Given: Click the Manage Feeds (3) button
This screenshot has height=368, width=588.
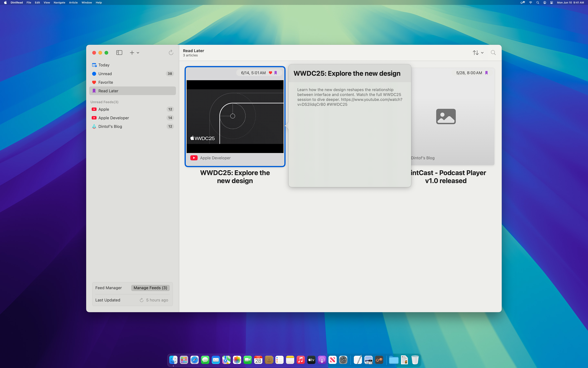Looking at the screenshot, I should pos(150,288).
